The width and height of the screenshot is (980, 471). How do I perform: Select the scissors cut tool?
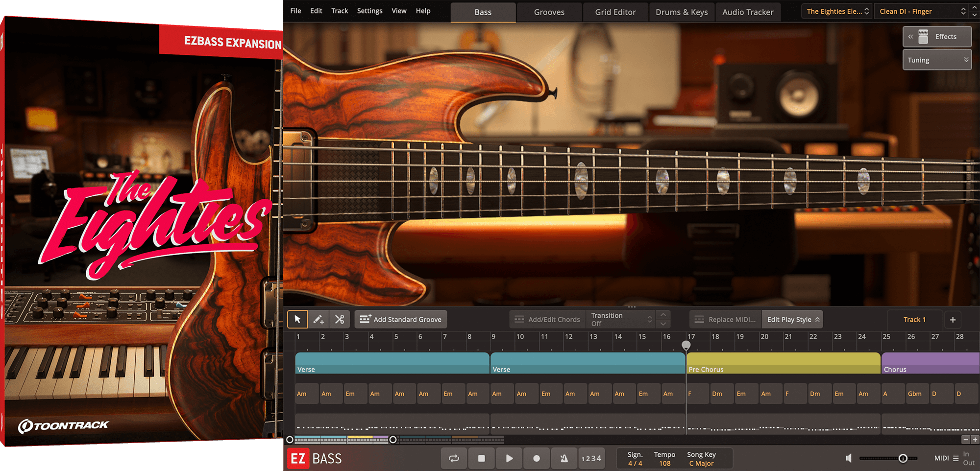click(x=340, y=320)
